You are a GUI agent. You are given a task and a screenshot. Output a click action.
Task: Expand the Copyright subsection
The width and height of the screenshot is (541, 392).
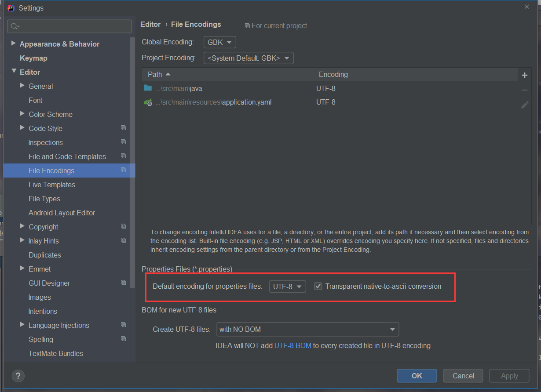click(x=22, y=226)
